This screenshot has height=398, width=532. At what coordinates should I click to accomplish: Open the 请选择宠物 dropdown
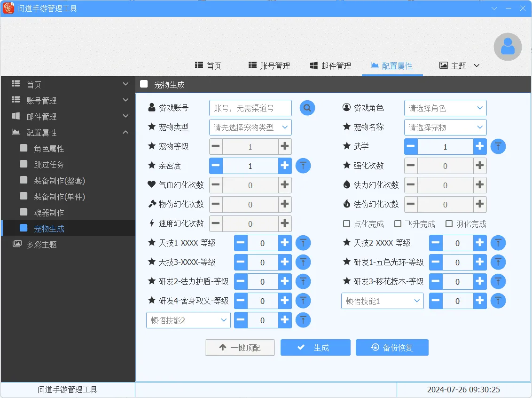445,127
